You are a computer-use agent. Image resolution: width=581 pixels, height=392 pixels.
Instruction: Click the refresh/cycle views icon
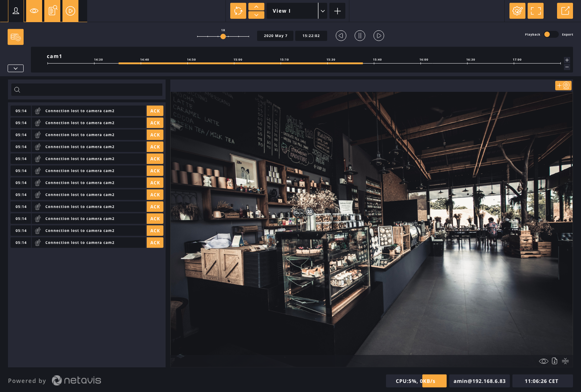click(238, 11)
